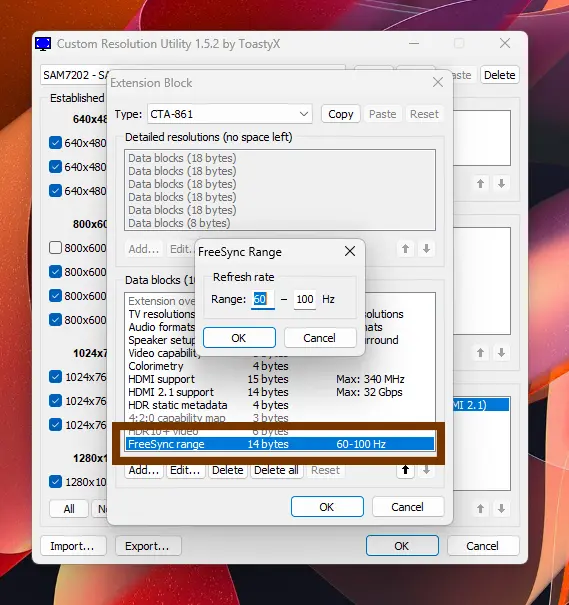Click Edit... under data blocks list
This screenshot has width=569, height=605.
[185, 470]
